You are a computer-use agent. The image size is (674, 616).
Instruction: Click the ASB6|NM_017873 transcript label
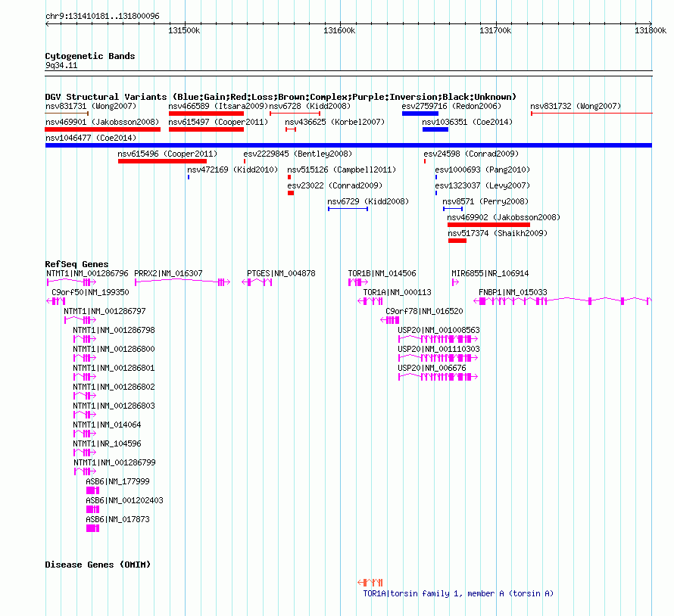(x=118, y=519)
